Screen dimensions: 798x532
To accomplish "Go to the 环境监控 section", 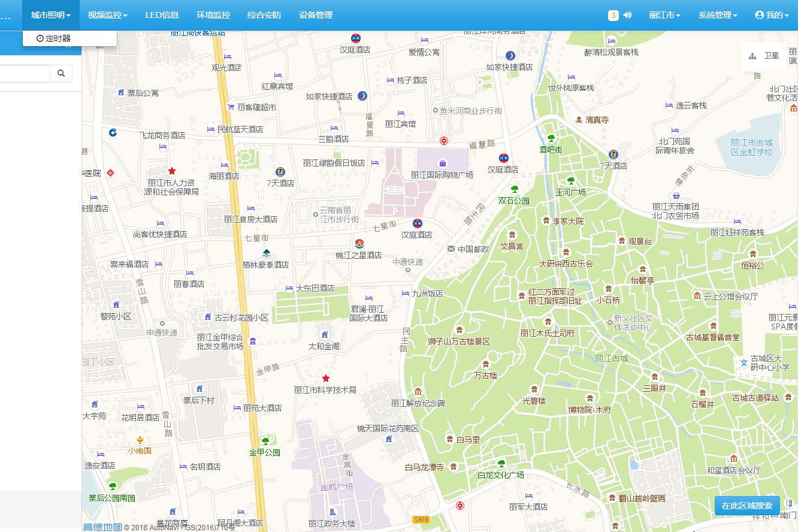I will (x=213, y=15).
